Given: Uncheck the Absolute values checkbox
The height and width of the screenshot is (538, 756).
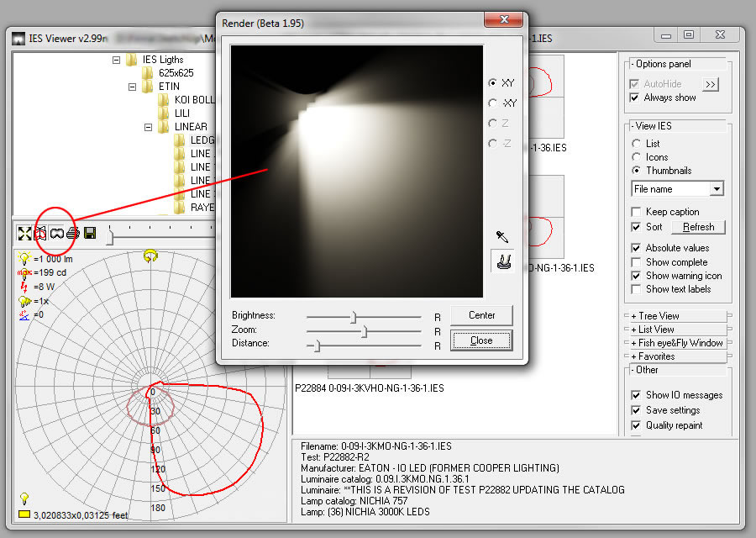Looking at the screenshot, I should [636, 248].
